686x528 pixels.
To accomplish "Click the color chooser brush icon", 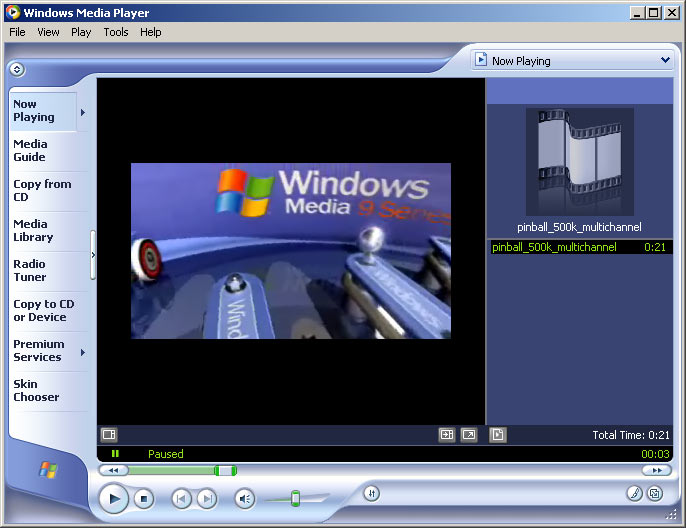I will [634, 494].
